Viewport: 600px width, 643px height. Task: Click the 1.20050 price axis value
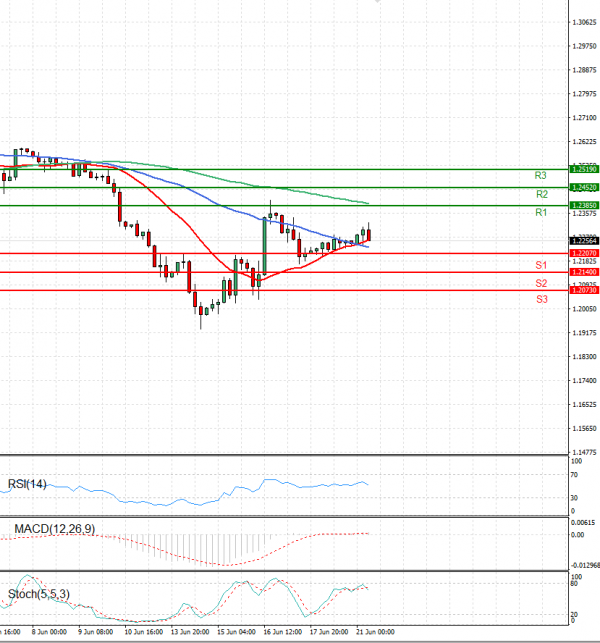(x=584, y=309)
